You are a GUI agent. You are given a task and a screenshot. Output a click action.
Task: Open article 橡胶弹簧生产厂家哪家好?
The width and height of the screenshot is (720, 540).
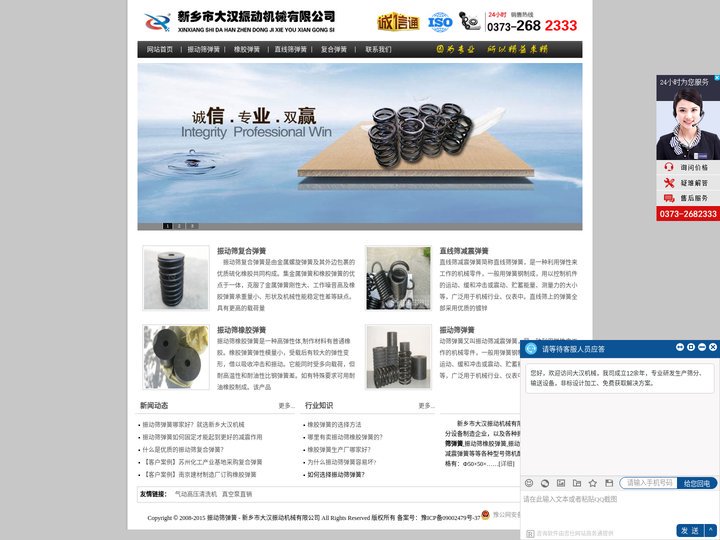click(339, 450)
